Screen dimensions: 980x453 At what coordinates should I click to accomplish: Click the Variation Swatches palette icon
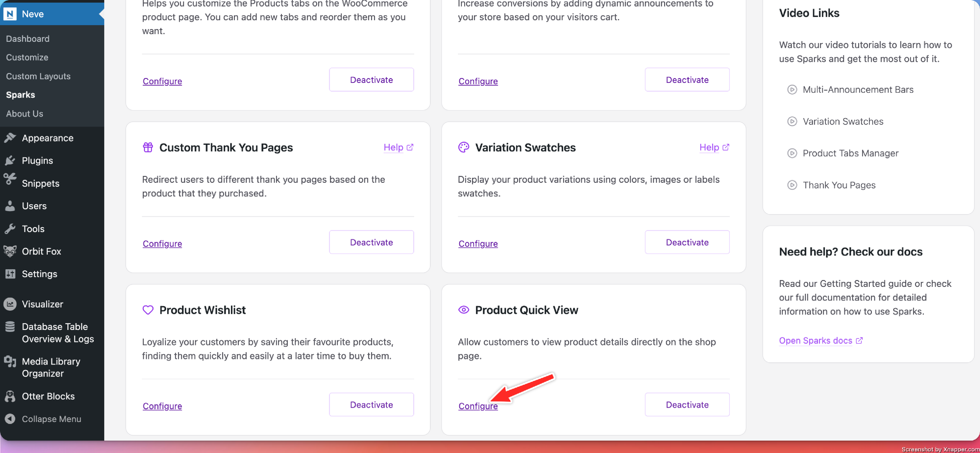tap(463, 148)
